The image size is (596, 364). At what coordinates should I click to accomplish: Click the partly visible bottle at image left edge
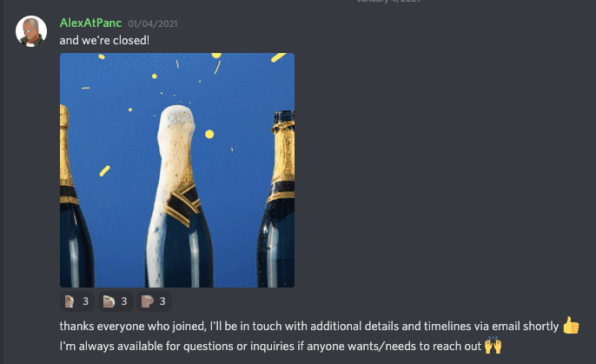click(76, 197)
